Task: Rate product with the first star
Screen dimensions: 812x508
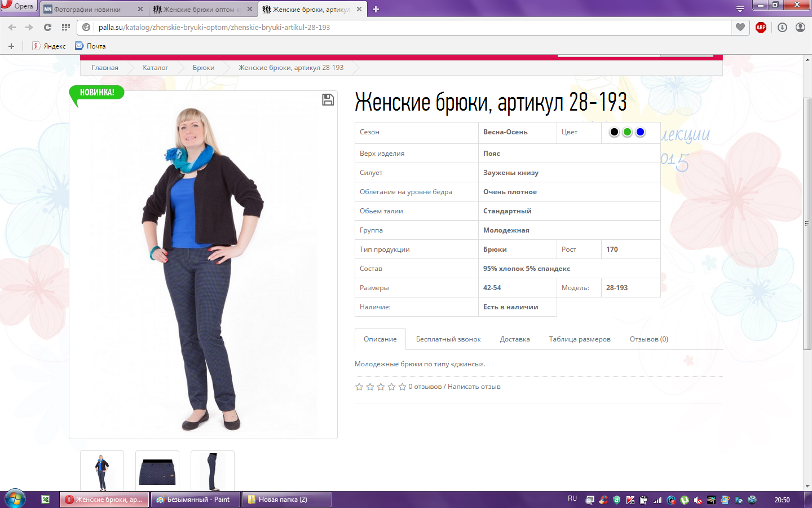Action: click(x=359, y=387)
